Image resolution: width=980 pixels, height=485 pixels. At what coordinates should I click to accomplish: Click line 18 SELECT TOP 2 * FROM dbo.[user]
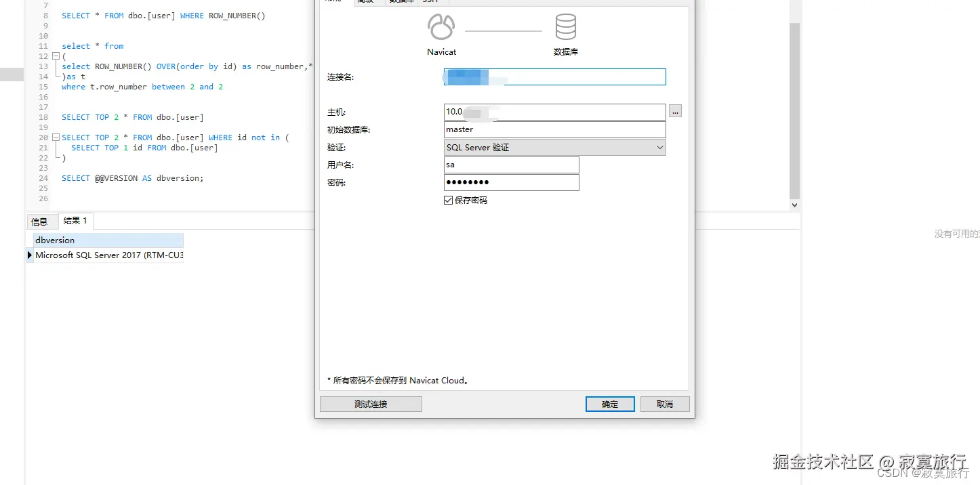[132, 117]
